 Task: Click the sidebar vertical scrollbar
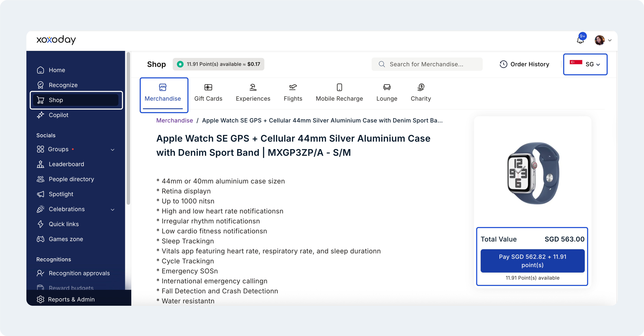tap(128, 128)
